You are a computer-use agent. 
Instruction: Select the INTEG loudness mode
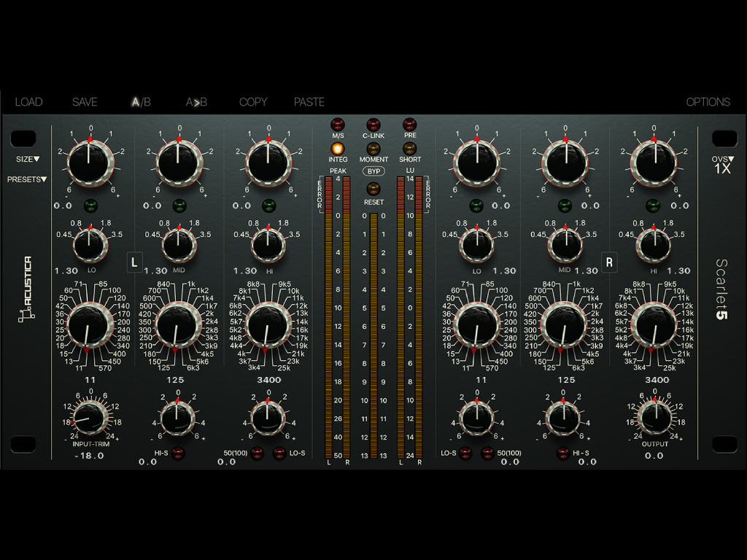(338, 148)
